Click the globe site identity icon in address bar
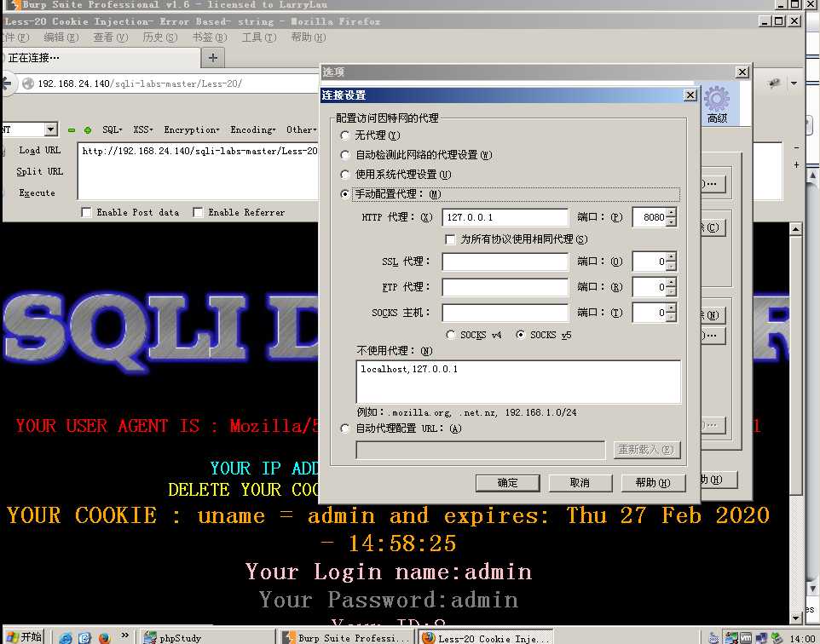 click(28, 83)
